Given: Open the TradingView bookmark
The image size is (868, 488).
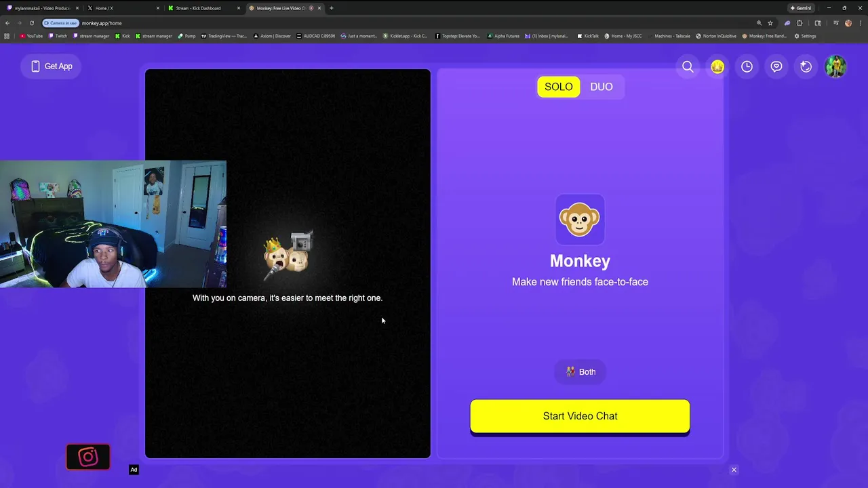Looking at the screenshot, I should (x=224, y=36).
